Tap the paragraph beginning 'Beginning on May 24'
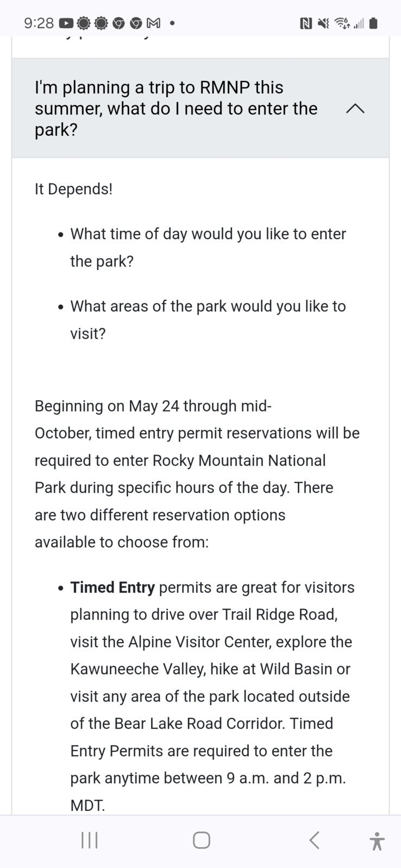The image size is (401, 868). coord(197,474)
